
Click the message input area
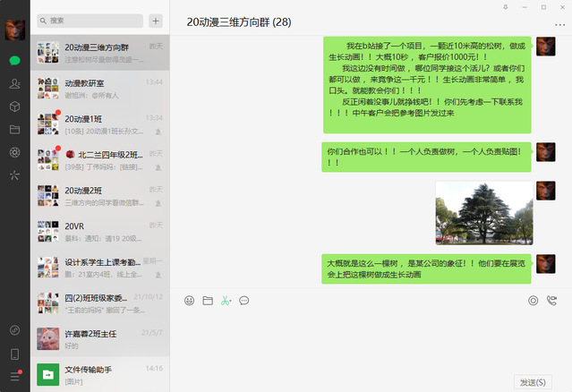point(371,341)
